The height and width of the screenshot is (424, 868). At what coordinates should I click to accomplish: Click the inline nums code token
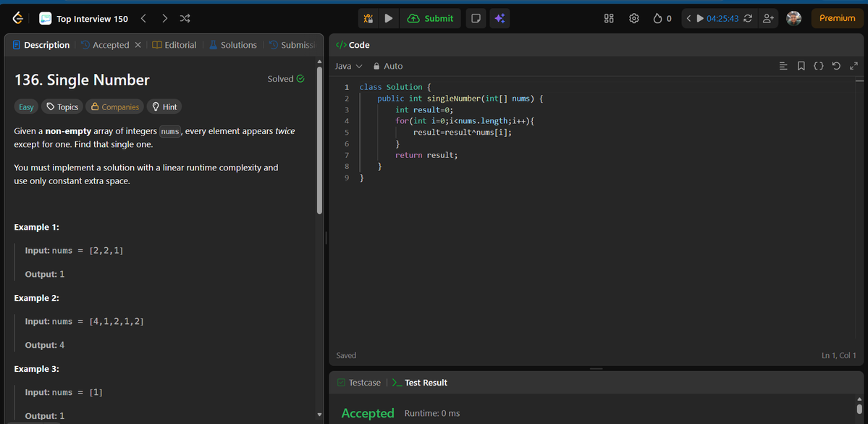(x=170, y=131)
